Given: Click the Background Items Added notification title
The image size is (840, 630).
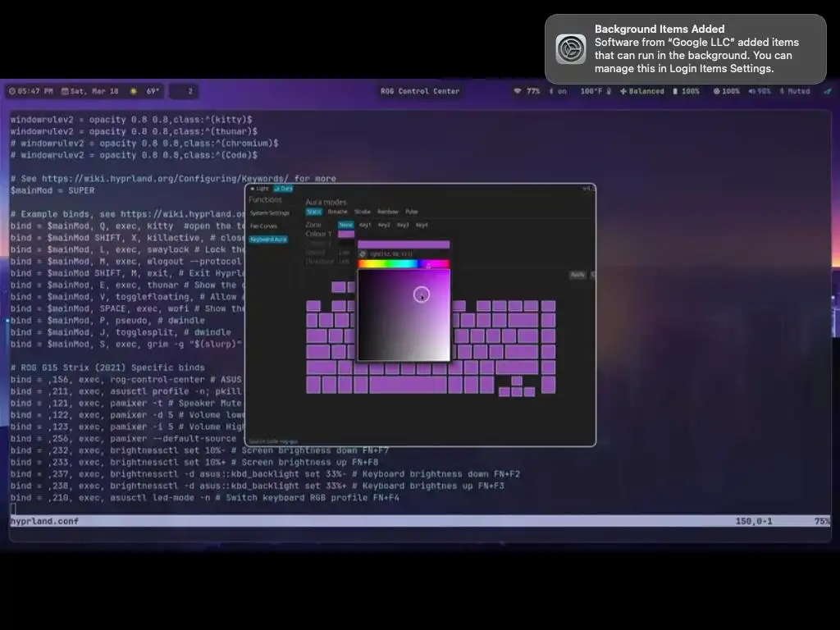Looking at the screenshot, I should click(660, 29).
